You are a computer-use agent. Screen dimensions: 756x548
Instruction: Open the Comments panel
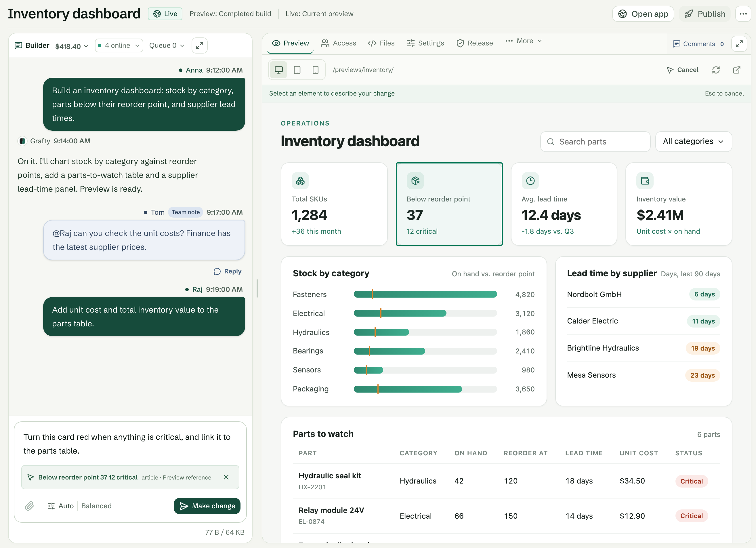pos(698,44)
